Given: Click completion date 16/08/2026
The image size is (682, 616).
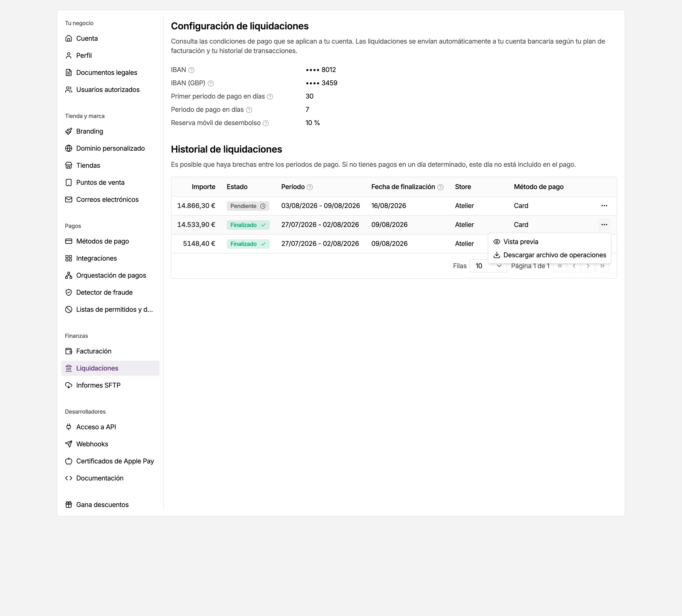Looking at the screenshot, I should [x=388, y=206].
